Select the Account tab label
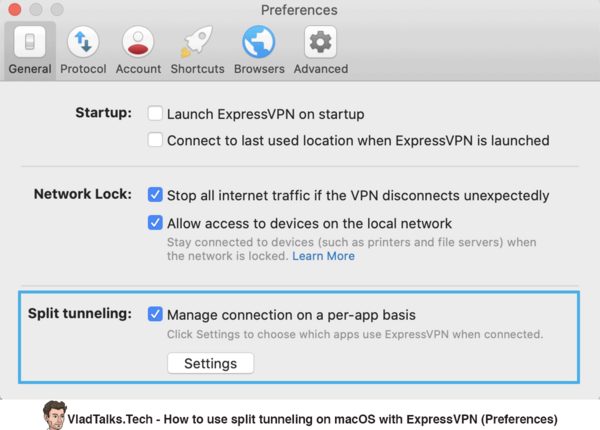The height and width of the screenshot is (430, 600). [x=138, y=69]
